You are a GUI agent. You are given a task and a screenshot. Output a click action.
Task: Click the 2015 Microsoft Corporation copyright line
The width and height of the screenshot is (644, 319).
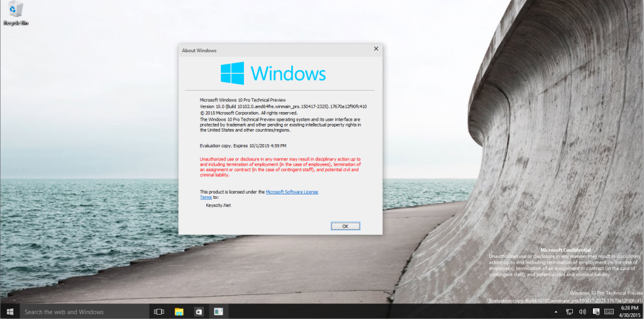tap(248, 113)
